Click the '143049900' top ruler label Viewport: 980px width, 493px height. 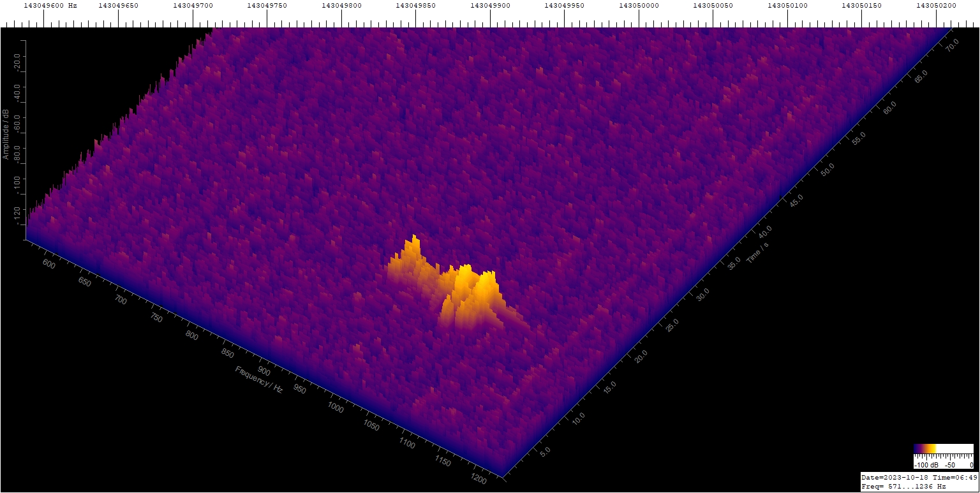point(490,5)
